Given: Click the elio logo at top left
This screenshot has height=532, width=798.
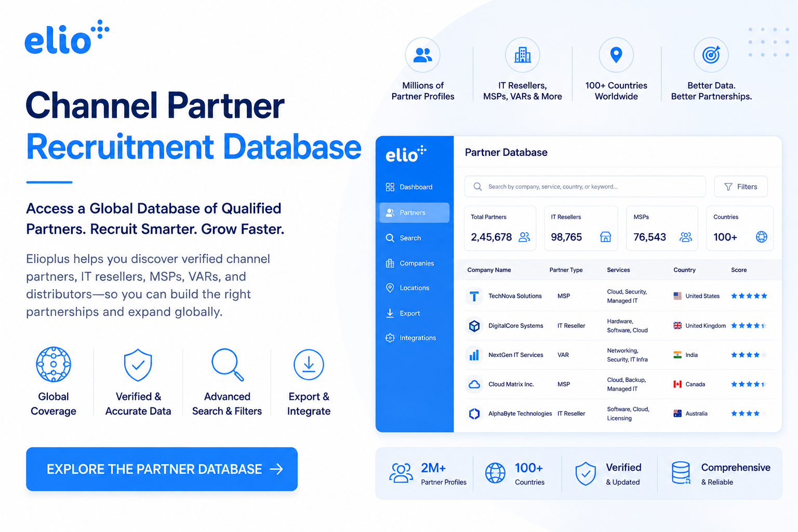Looking at the screenshot, I should pos(67,37).
